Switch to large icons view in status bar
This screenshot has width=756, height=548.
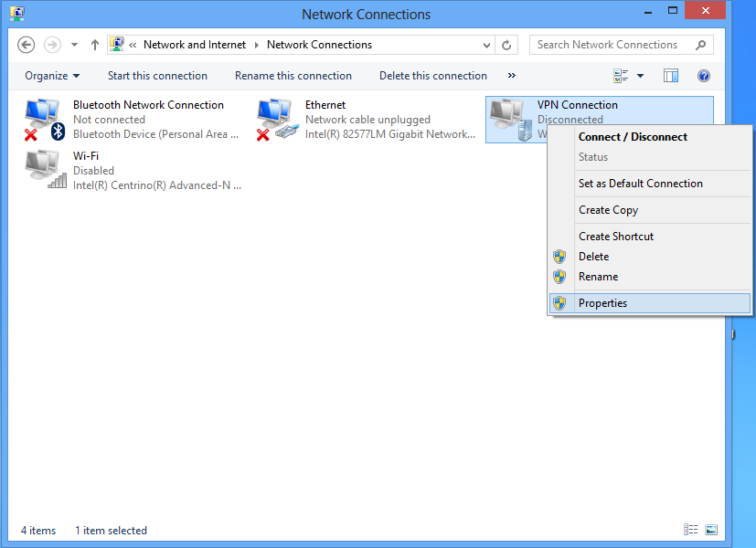click(x=711, y=530)
